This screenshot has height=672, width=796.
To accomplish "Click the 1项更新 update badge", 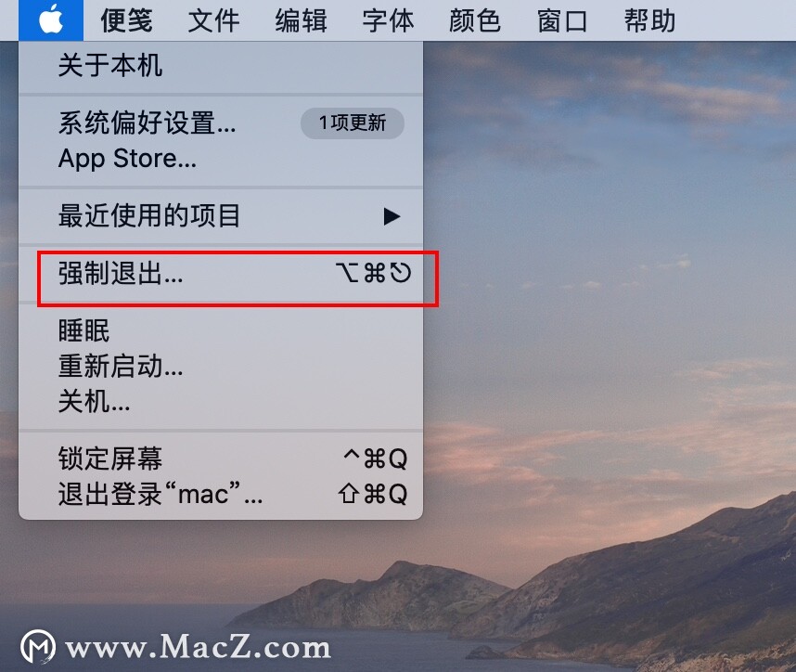I will (353, 123).
